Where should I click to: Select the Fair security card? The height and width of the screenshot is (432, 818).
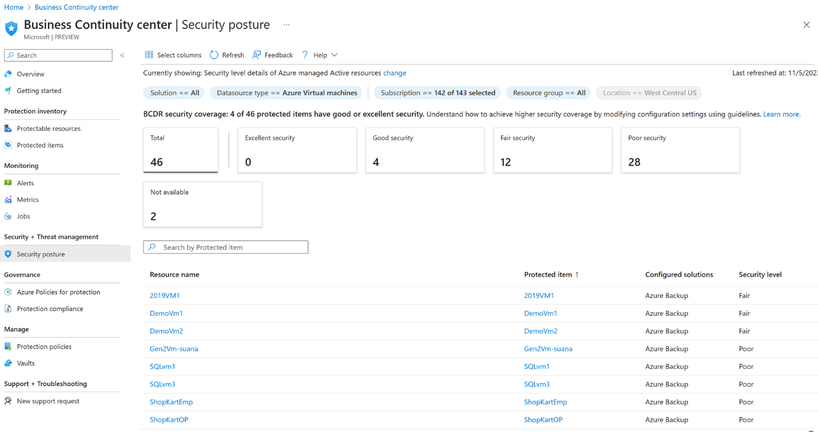[552, 150]
